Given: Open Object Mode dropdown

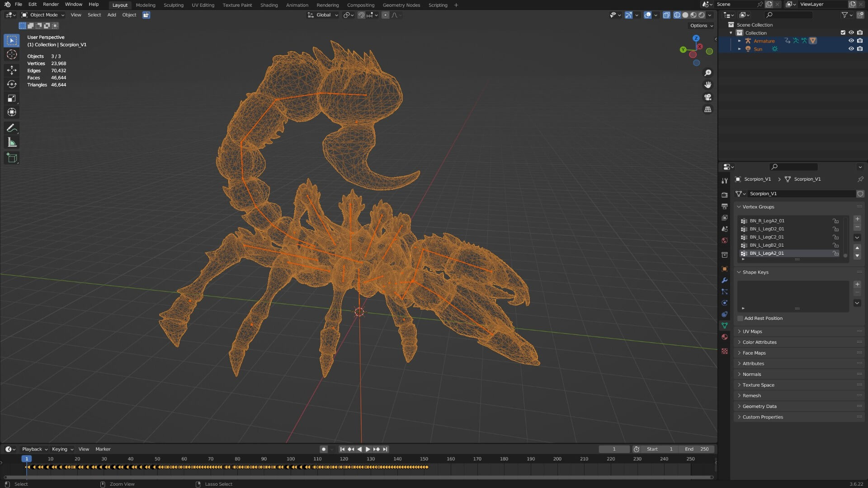Looking at the screenshot, I should 43,15.
